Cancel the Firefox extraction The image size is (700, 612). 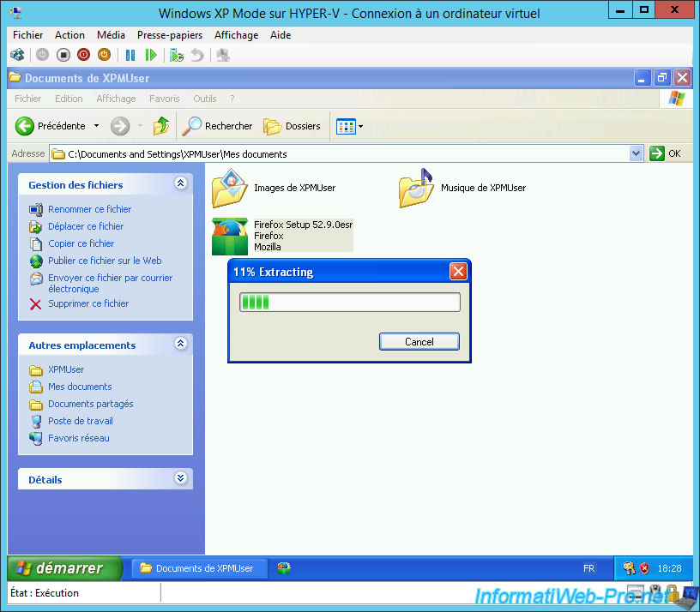[419, 341]
